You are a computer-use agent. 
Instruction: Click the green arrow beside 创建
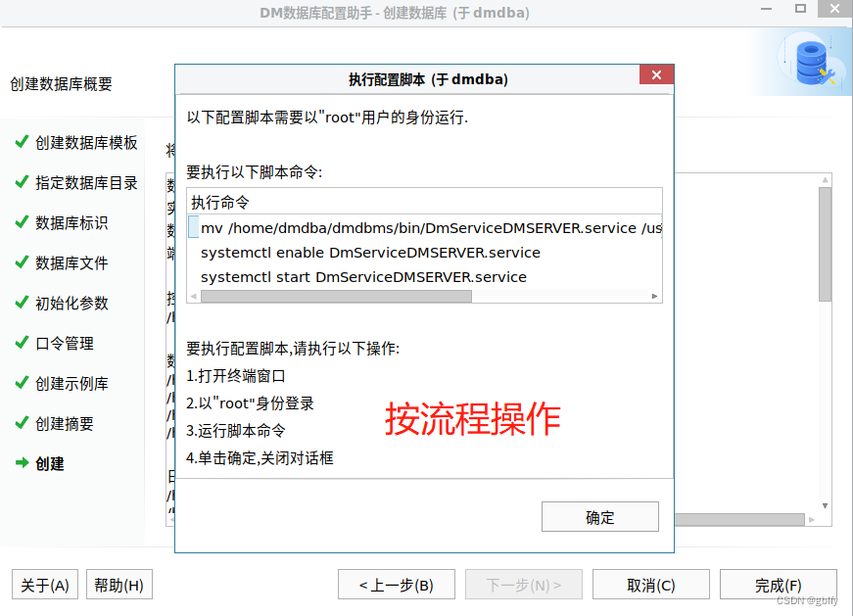tap(22, 463)
